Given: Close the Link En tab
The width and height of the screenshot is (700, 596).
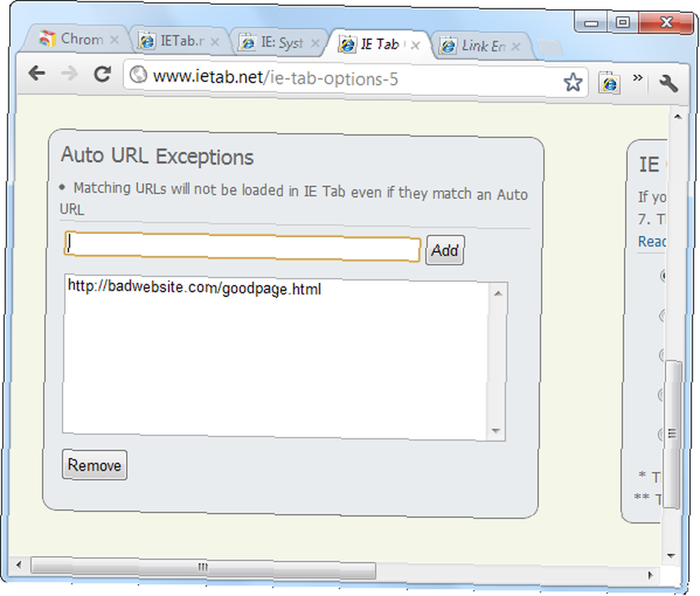Looking at the screenshot, I should 516,46.
